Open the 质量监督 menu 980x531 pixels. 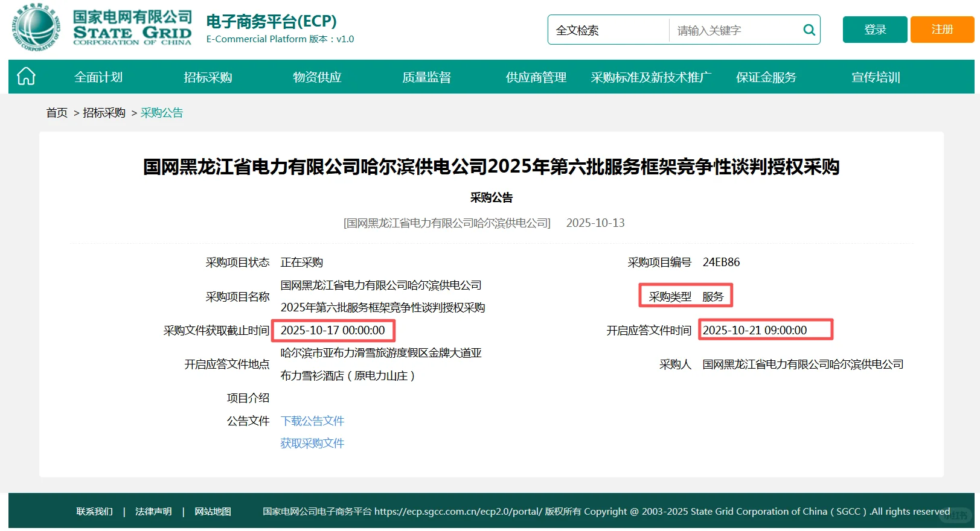(426, 77)
